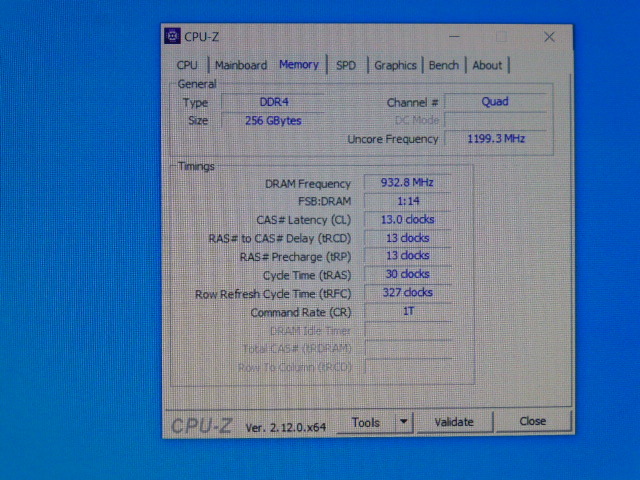This screenshot has height=480, width=640.
Task: Click the 932.8 MHz DRAM frequency value
Action: (x=407, y=182)
